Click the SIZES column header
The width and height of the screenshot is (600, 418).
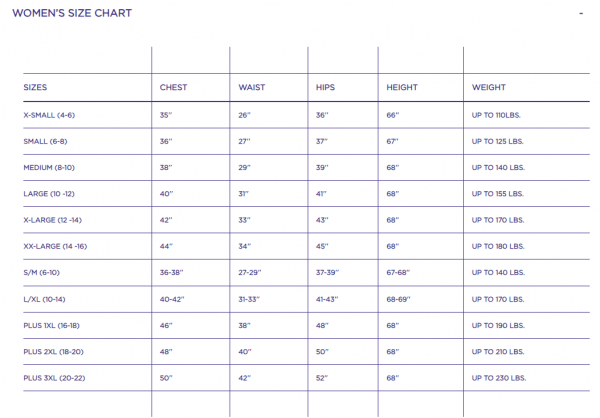pos(36,87)
